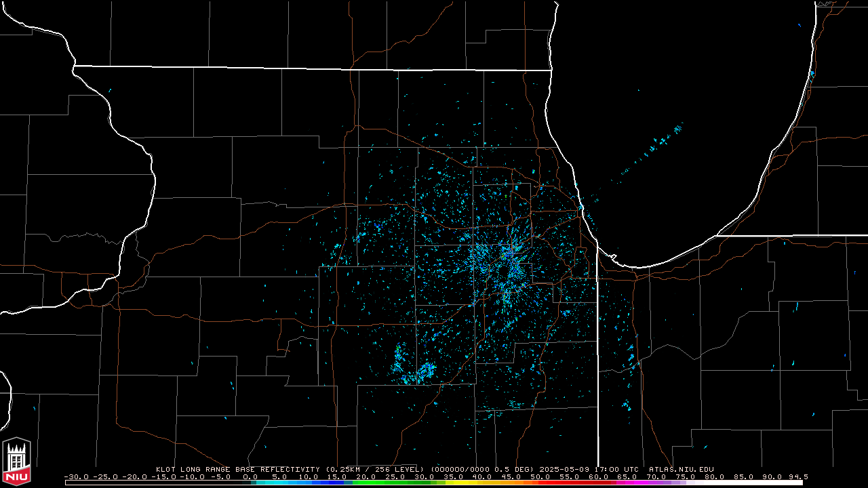The height and width of the screenshot is (488, 868).
Task: Click the 50.0 scale label
Action: [540, 476]
